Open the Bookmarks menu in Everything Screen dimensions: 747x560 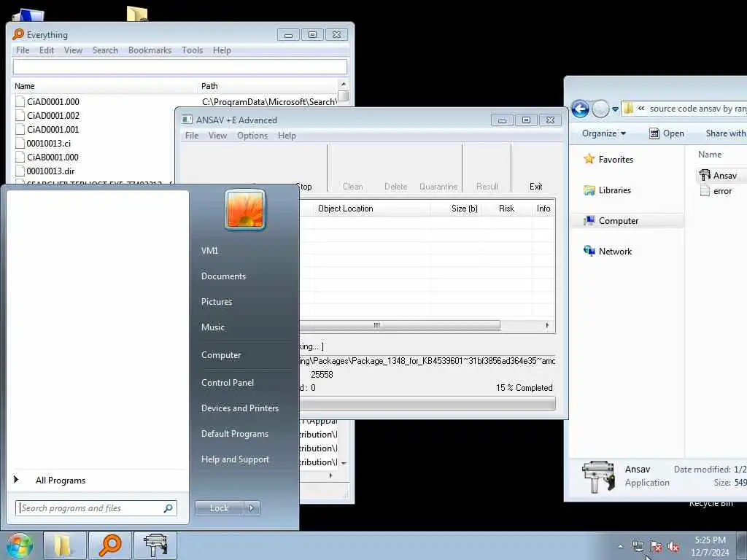(x=150, y=50)
